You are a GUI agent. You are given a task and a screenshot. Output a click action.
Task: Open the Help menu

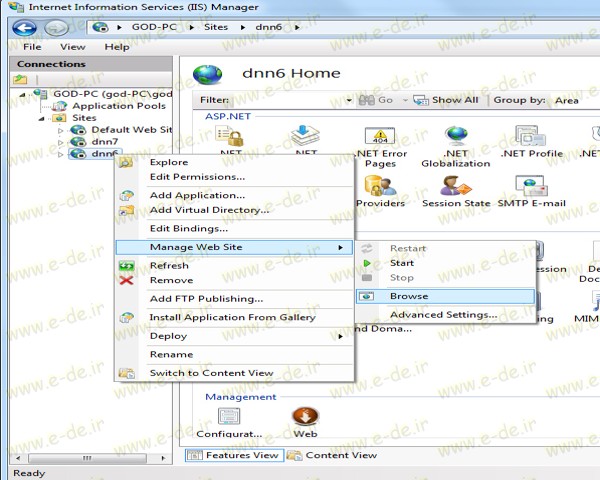pyautogui.click(x=117, y=47)
